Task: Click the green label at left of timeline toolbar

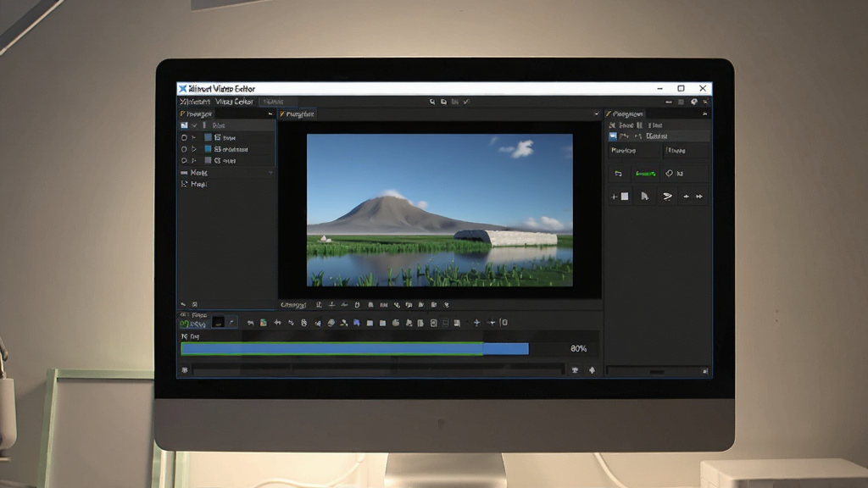Action: click(193, 324)
